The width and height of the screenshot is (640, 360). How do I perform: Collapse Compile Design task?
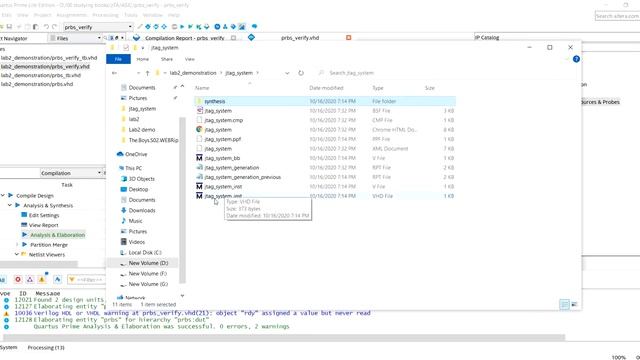(3, 196)
